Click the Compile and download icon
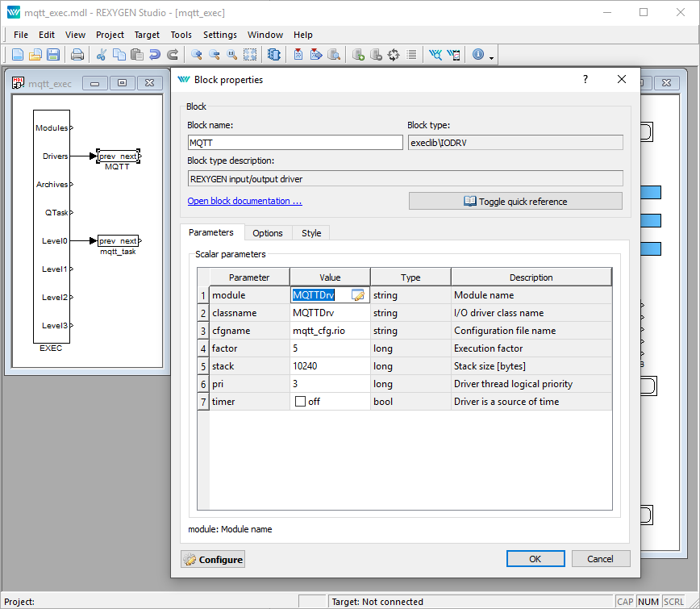Screen dimensions: 700x609 (x=316, y=55)
